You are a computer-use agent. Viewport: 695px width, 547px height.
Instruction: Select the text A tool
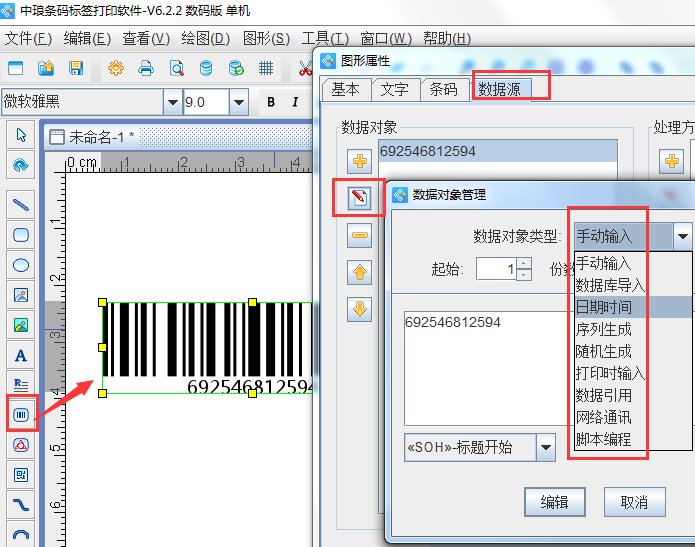pos(21,355)
